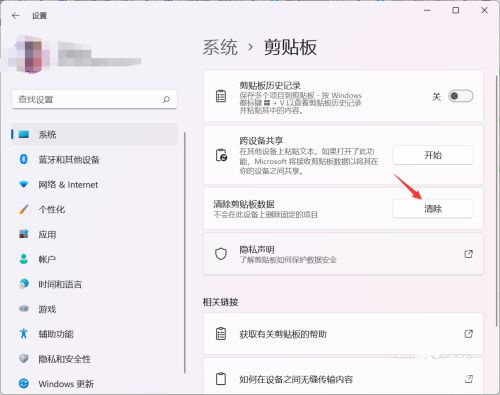
Task: Click the 隐私声明 shield icon
Action: [221, 254]
